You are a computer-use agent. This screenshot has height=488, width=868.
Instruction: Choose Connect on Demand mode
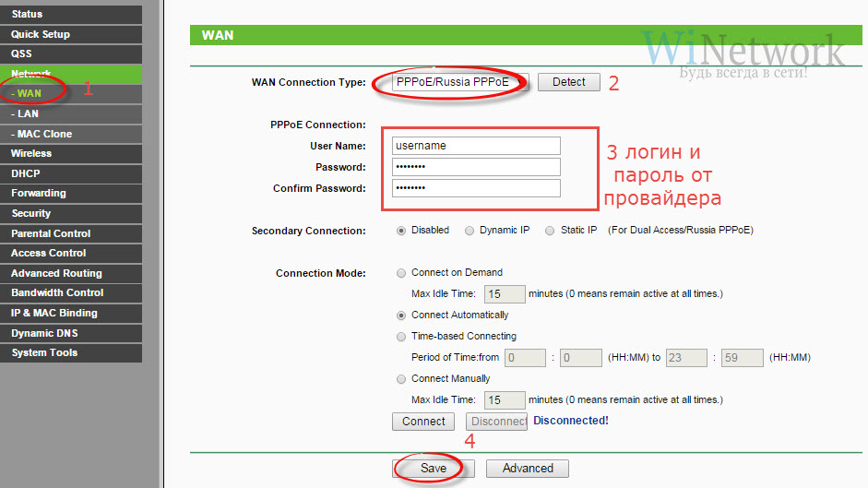click(401, 272)
